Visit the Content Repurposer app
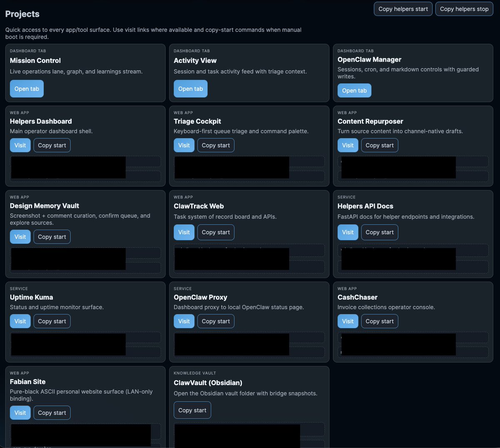 [x=347, y=145]
